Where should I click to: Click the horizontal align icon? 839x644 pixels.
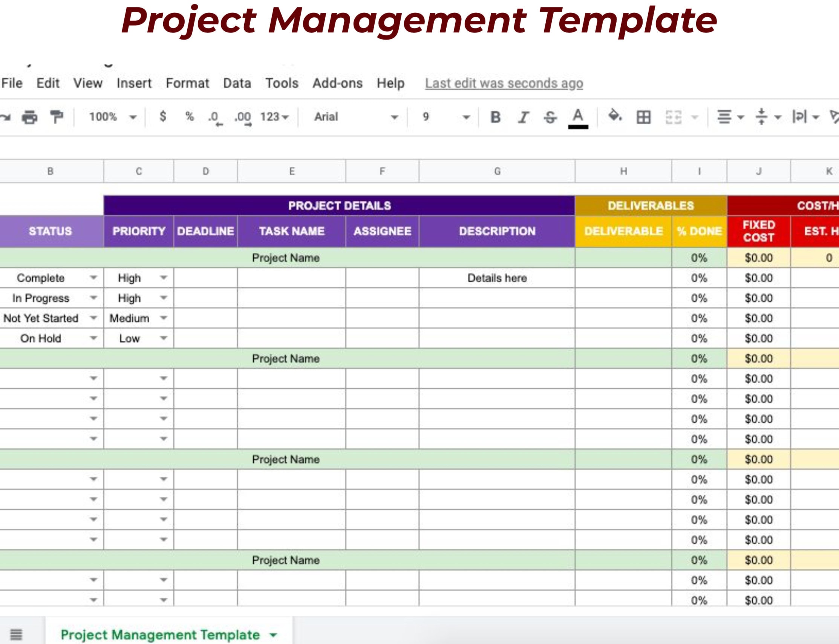pos(724,117)
